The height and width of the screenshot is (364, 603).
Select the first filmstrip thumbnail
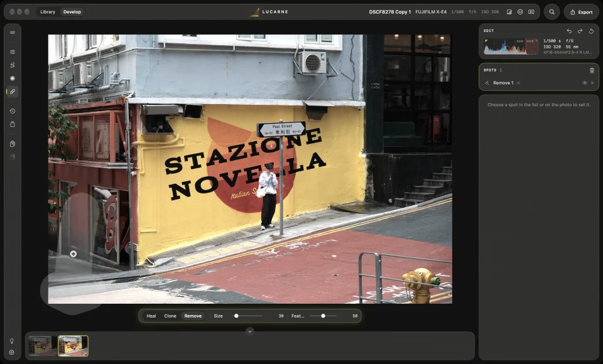click(42, 346)
